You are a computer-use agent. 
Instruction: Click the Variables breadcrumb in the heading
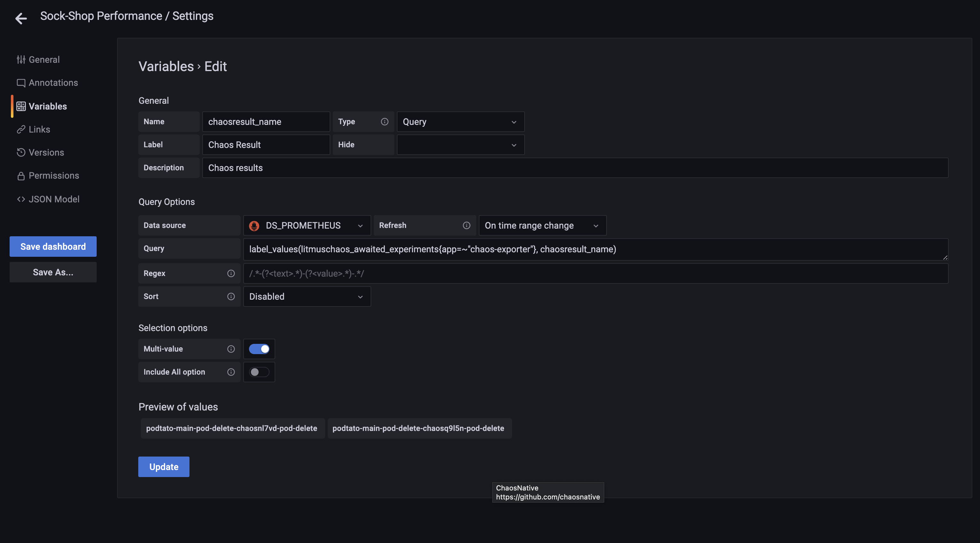(x=166, y=67)
